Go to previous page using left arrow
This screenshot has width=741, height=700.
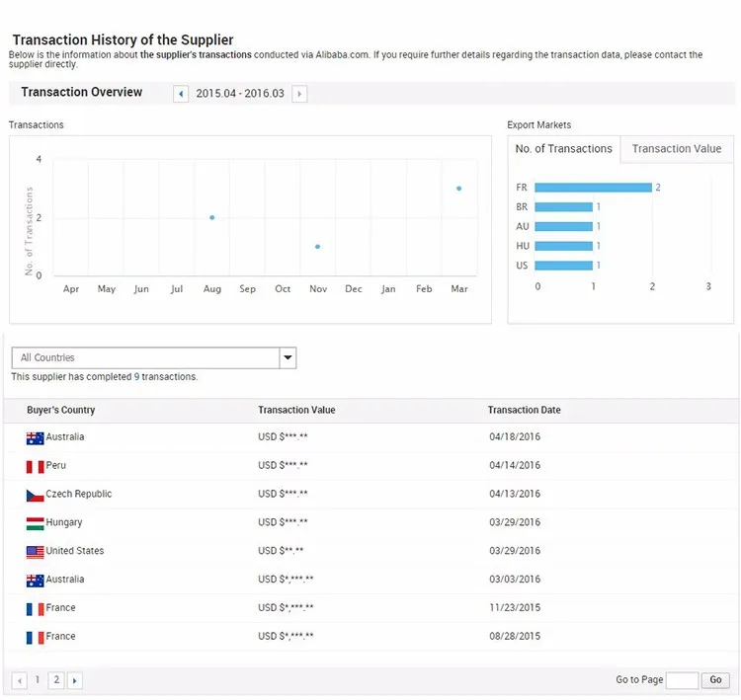click(x=20, y=680)
